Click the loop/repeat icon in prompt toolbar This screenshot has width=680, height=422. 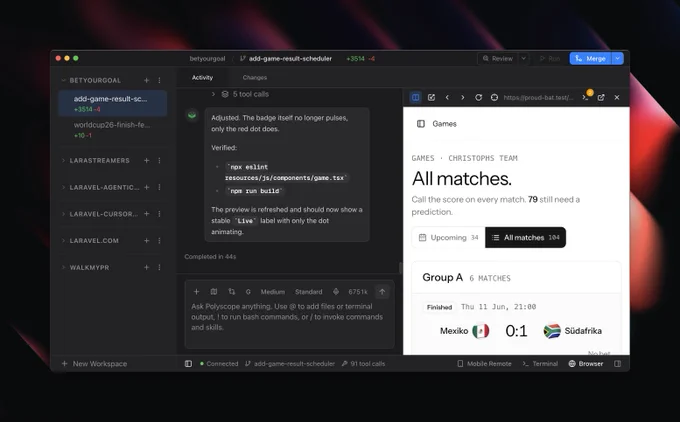point(232,292)
